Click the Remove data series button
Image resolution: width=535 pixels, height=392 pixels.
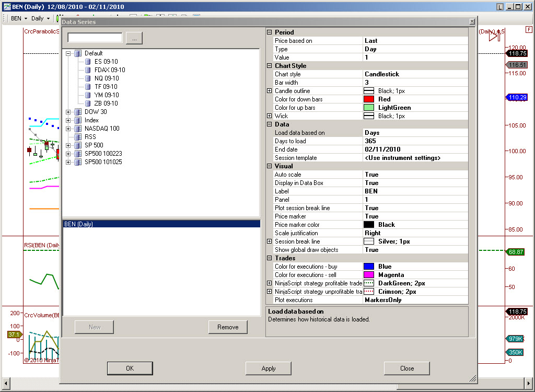pos(228,327)
